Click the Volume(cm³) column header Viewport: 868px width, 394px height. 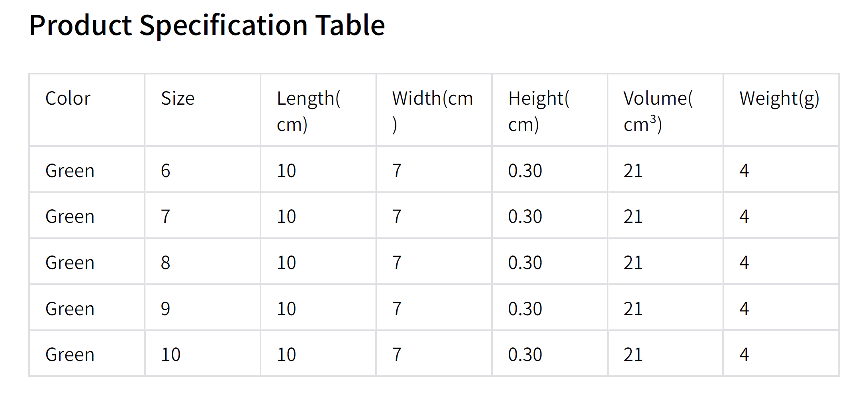pyautogui.click(x=658, y=111)
